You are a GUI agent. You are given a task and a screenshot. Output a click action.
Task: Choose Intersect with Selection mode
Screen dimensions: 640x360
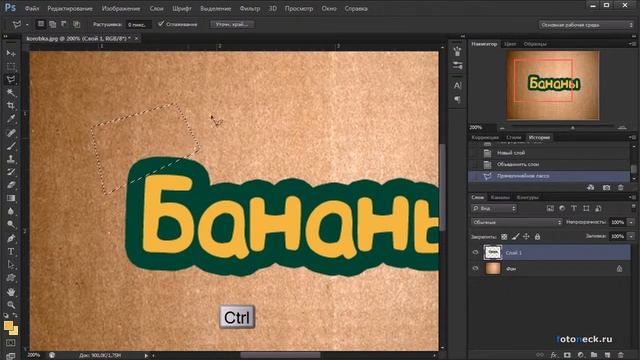[x=76, y=24]
